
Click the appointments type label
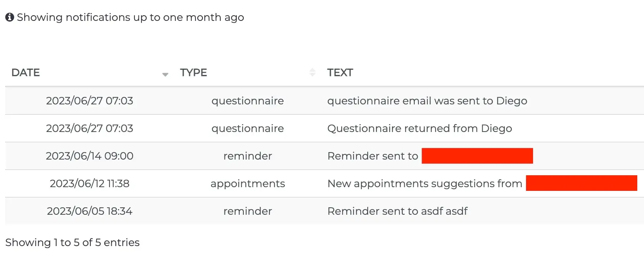pos(247,183)
